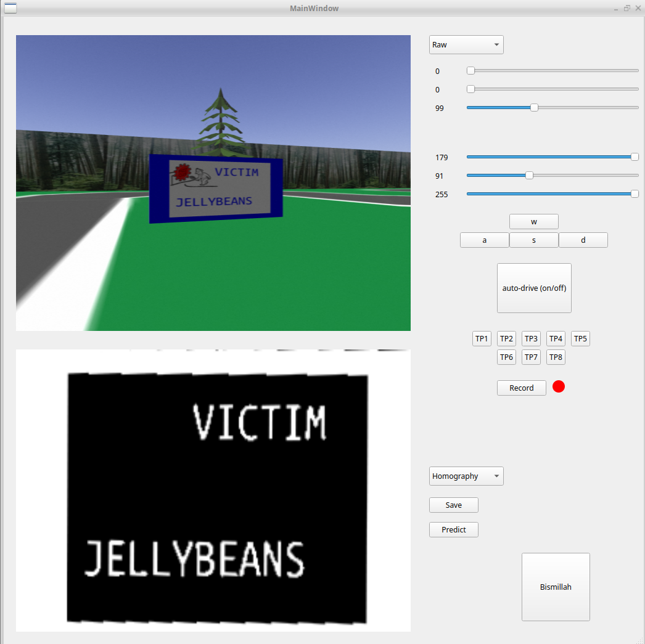645x644 pixels.
Task: Select Raw from the top combo box
Action: tap(466, 44)
